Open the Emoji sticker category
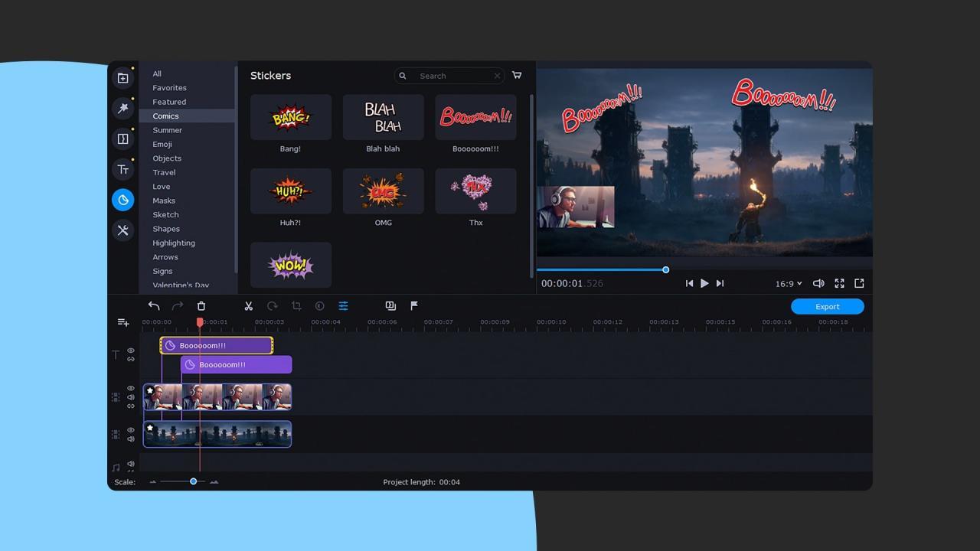Screen dimensions: 980x551 click(162, 144)
